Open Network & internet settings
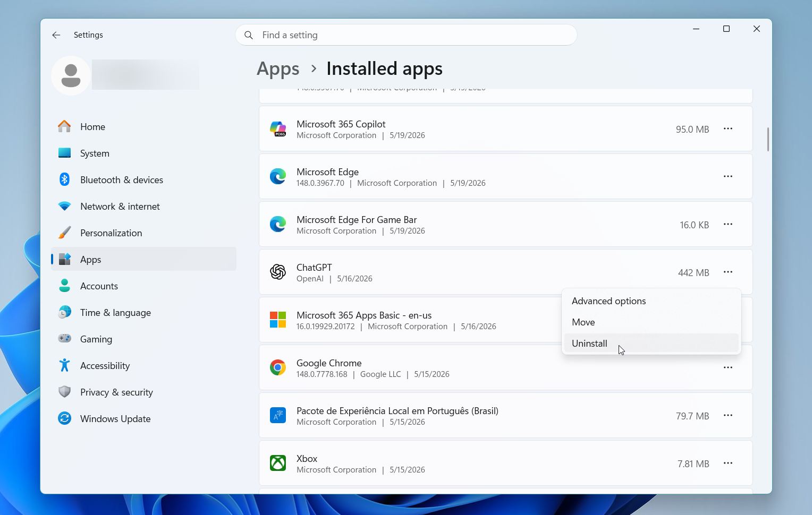This screenshot has width=812, height=515. tap(143, 206)
